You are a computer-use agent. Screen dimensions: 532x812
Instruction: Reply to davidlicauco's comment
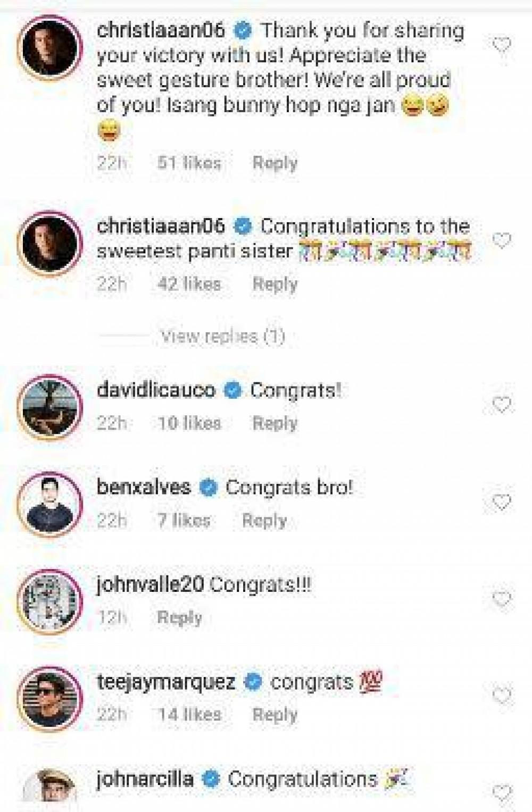pos(275,423)
